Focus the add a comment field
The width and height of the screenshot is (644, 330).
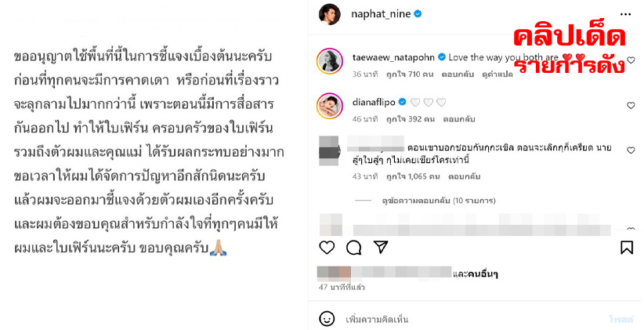pos(472,319)
